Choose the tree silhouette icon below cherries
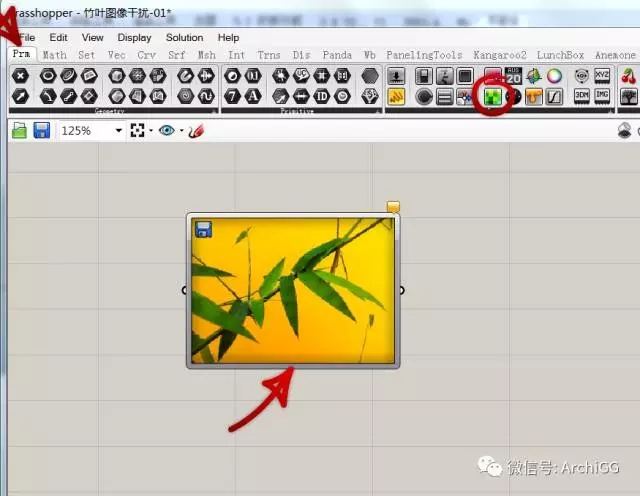The width and height of the screenshot is (640, 496). (629, 97)
